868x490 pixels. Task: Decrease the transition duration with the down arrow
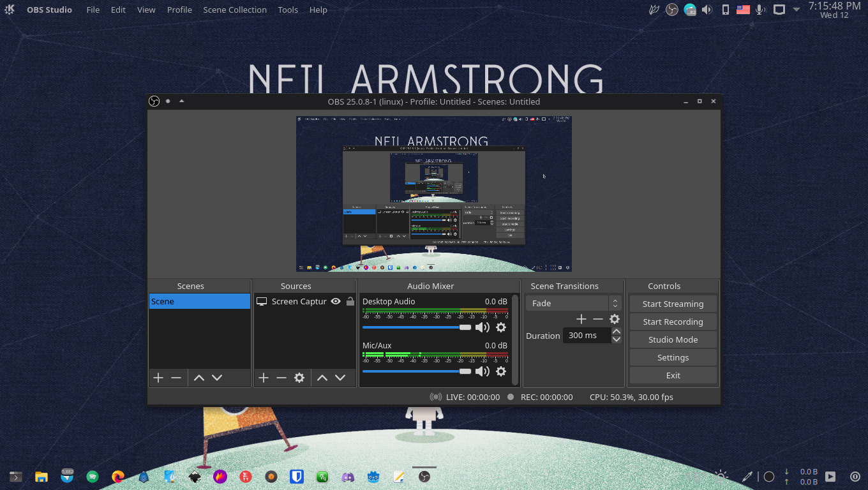tap(616, 339)
